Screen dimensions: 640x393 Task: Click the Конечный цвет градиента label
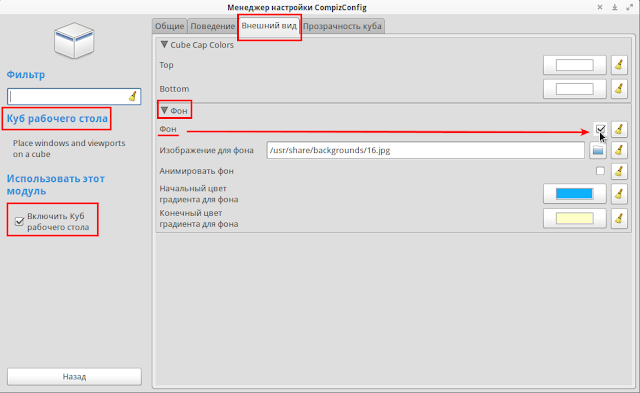[x=199, y=218]
